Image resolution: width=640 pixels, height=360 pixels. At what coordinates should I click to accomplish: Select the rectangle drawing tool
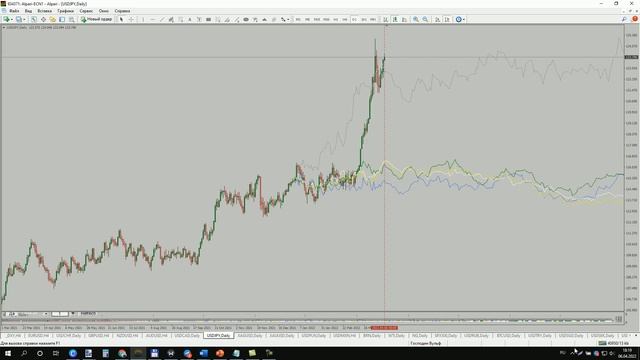click(208, 19)
